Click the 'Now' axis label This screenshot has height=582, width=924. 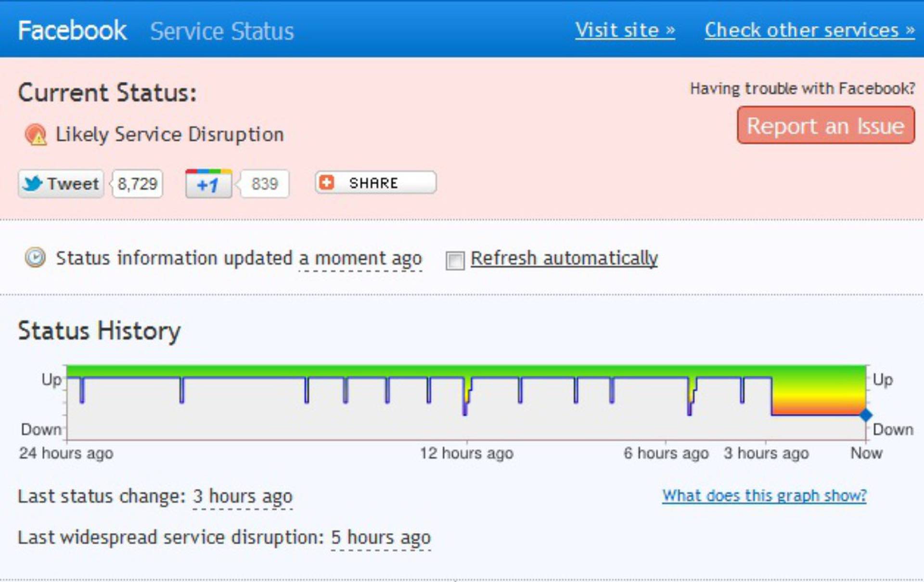click(866, 453)
